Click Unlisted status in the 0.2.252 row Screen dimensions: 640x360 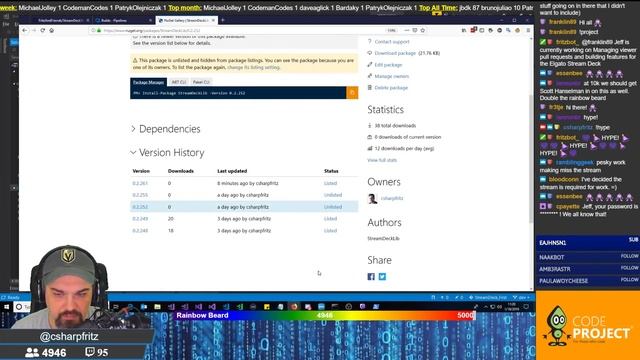tap(333, 207)
